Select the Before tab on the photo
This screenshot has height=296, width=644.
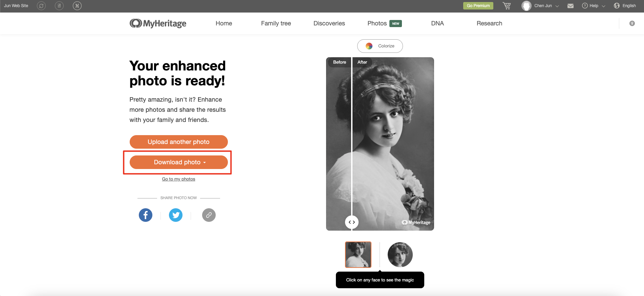coord(339,62)
